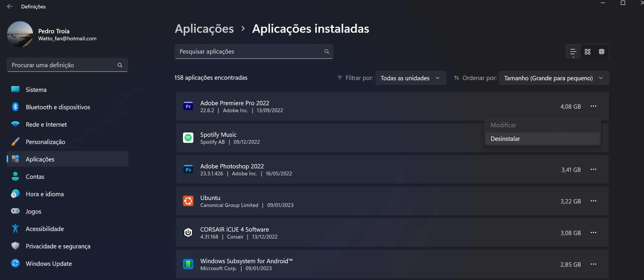Click the Aplicações breadcrumb link
644x280 pixels.
tap(204, 29)
